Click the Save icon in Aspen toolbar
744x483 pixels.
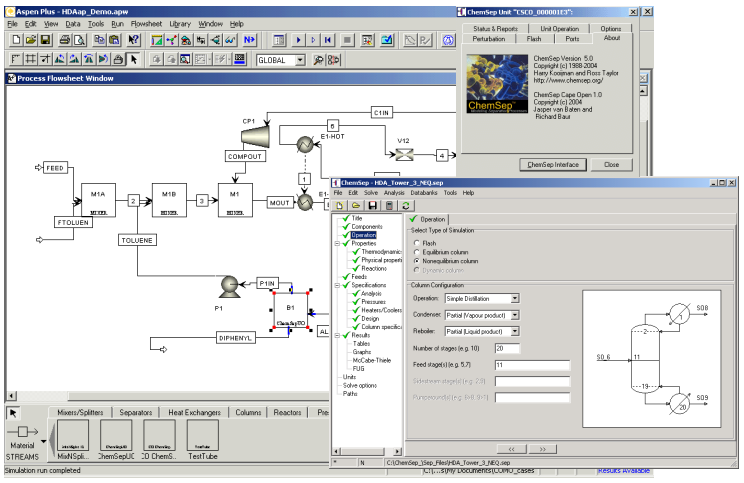(45, 40)
